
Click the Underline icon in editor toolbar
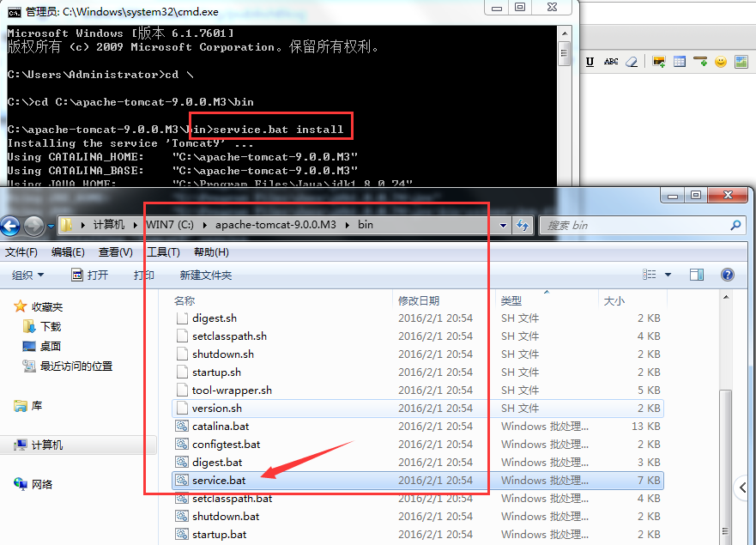[x=590, y=62]
